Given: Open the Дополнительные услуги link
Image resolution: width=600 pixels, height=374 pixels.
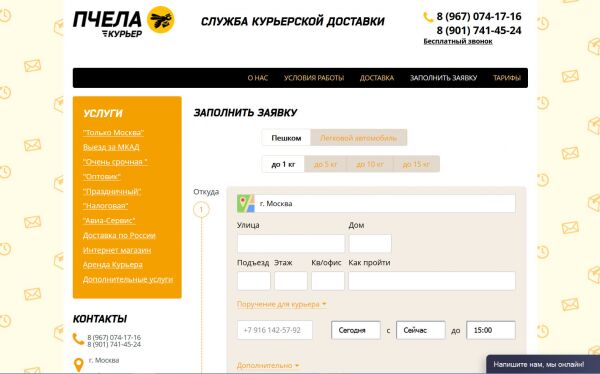Looking at the screenshot, I should (x=128, y=279).
